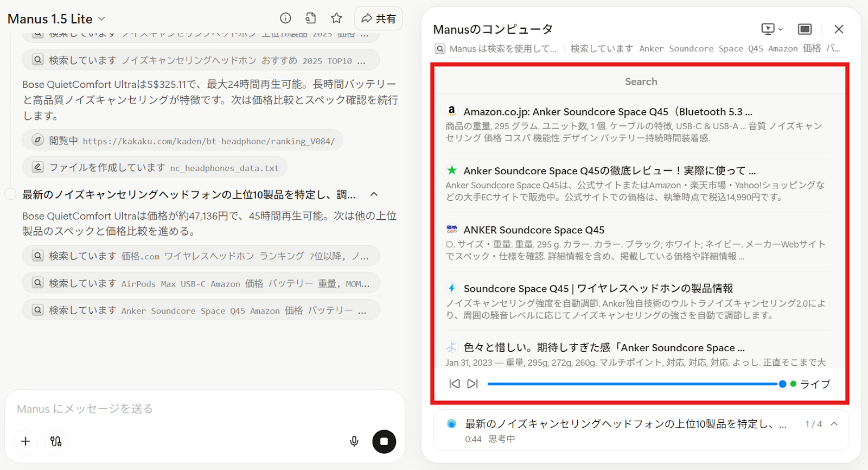Click the info icon in the chat header
Image resolution: width=868 pixels, height=470 pixels.
pyautogui.click(x=285, y=18)
